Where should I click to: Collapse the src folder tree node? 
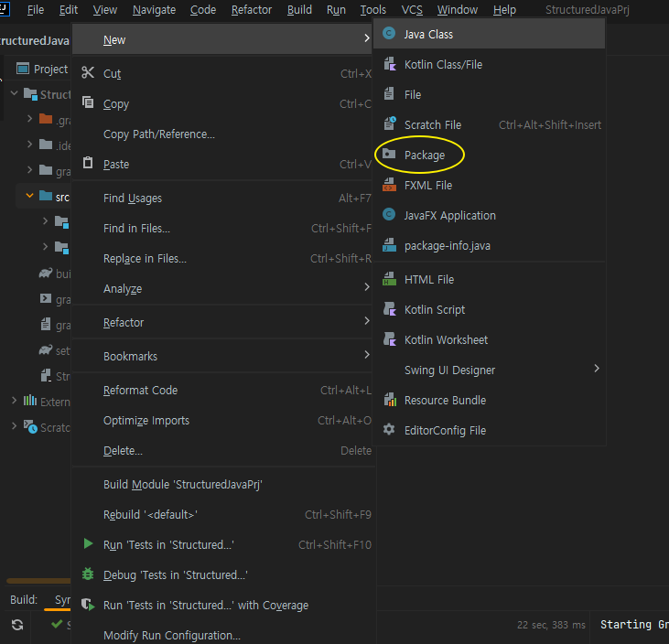pos(29,196)
